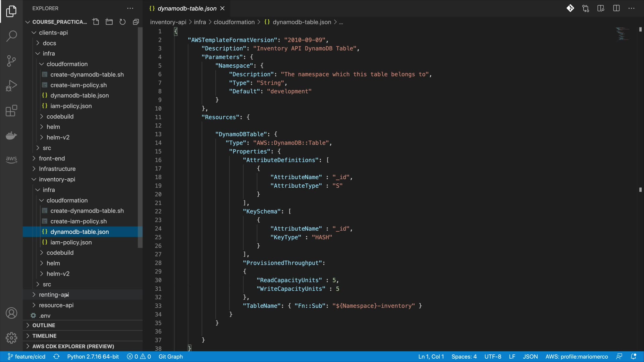Expand the renting-api folder
The width and height of the screenshot is (644, 362).
[x=54, y=295]
